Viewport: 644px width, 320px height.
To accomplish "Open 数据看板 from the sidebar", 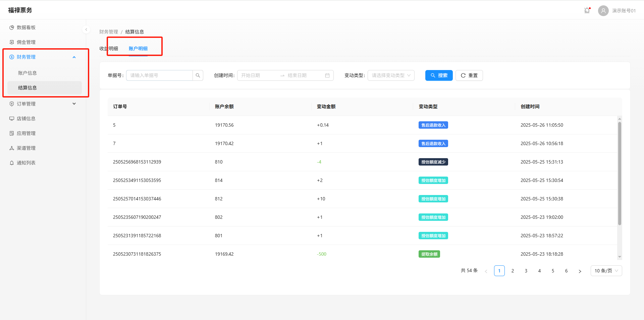I will click(26, 27).
